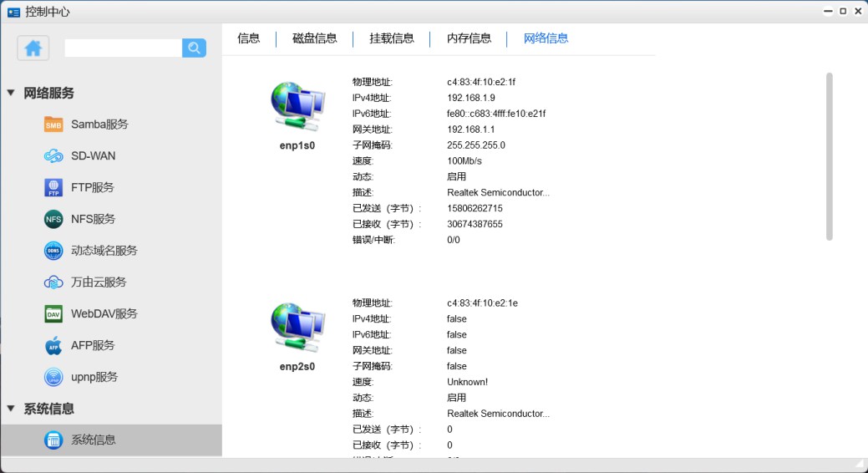The height and width of the screenshot is (473, 868).
Task: Click the vertical scrollbar in network panel
Action: tap(829, 156)
